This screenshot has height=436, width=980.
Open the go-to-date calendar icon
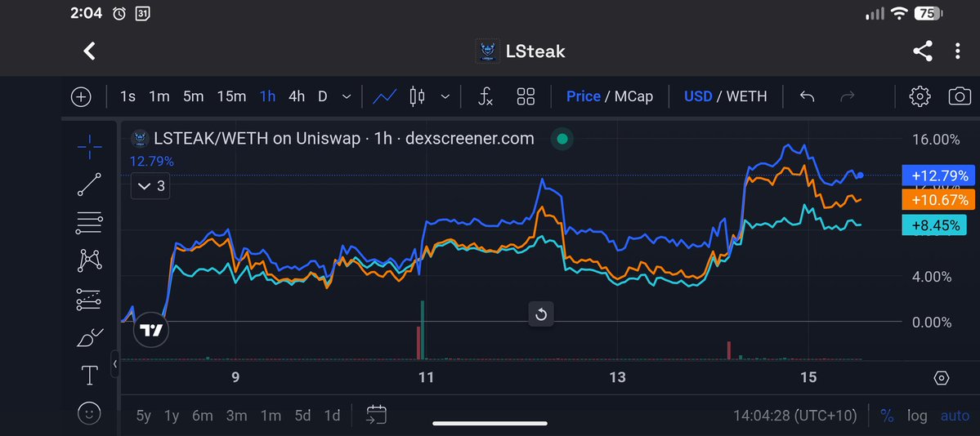coord(376,415)
